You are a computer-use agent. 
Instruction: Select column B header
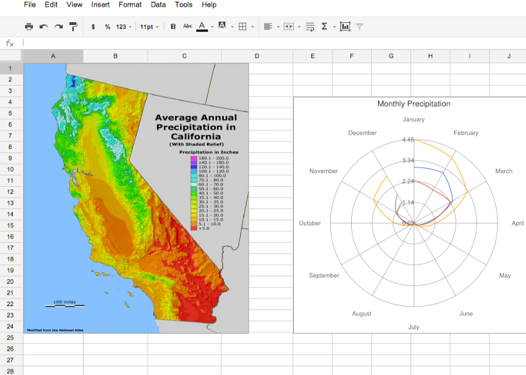pyautogui.click(x=115, y=56)
